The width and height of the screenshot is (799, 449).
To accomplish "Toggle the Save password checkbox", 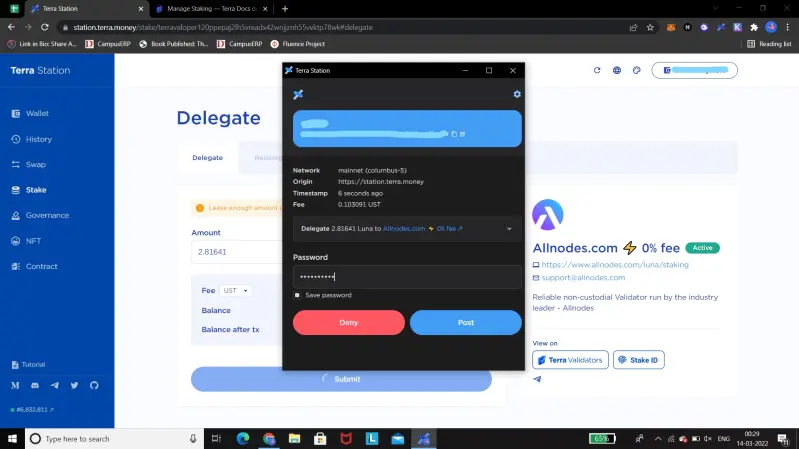I will [297, 295].
